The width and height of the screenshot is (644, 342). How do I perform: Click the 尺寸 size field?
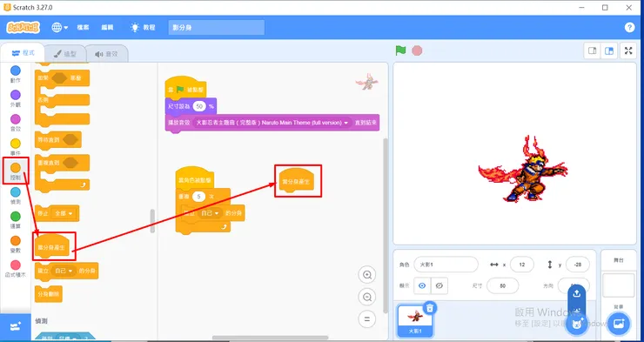[x=503, y=285]
